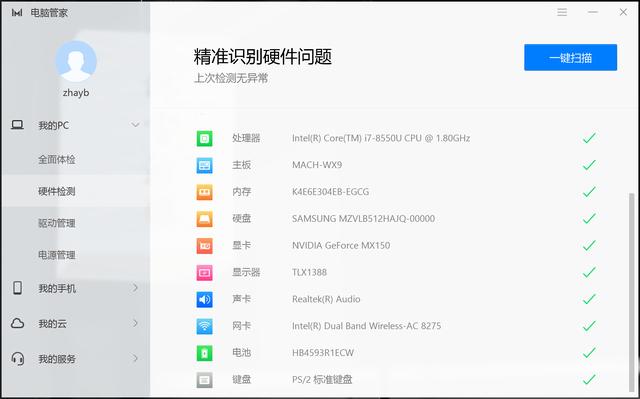Collapse the 我的PC section chevron
The height and width of the screenshot is (399, 640).
pos(136,125)
